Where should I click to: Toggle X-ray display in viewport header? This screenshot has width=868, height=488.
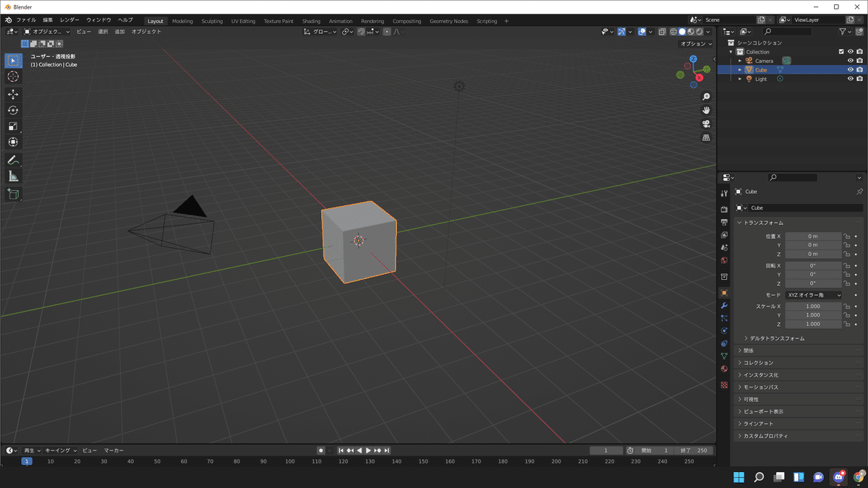tap(661, 32)
